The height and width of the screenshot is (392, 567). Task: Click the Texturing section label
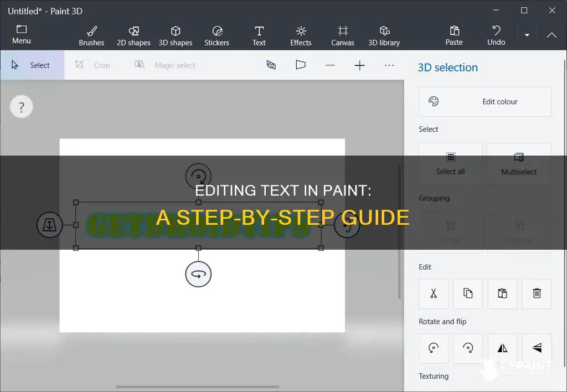click(434, 376)
